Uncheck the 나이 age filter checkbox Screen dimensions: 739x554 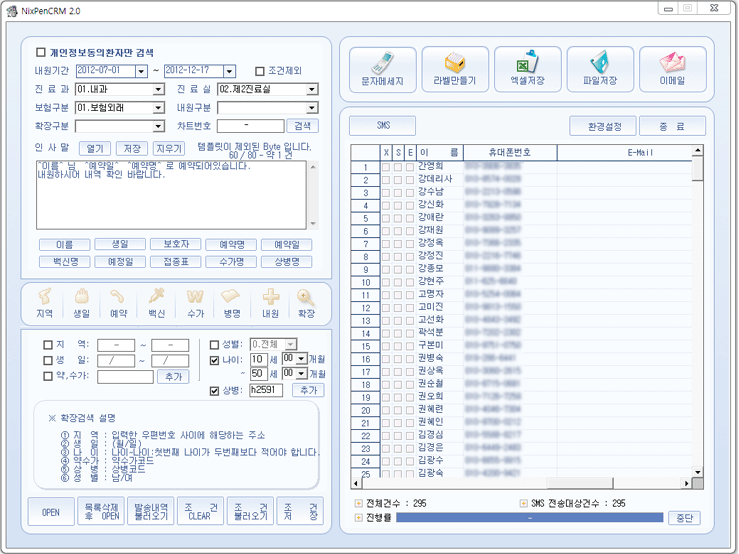[x=213, y=360]
